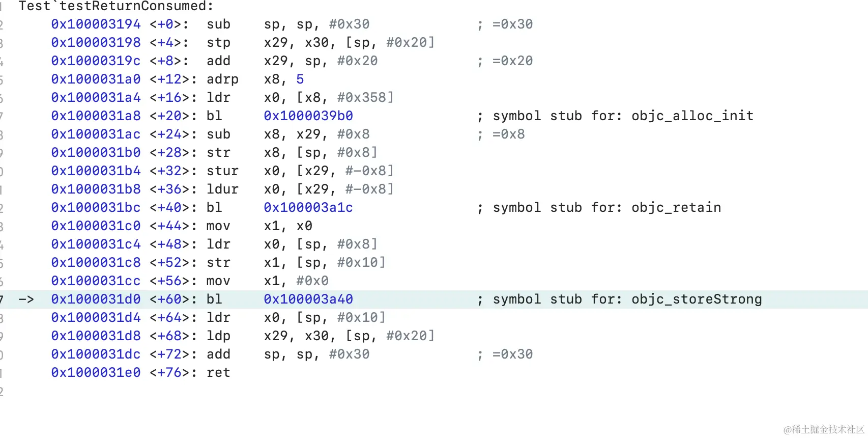The height and width of the screenshot is (438, 868).
Task: Click offset label '<+12>:'
Action: 173,79
